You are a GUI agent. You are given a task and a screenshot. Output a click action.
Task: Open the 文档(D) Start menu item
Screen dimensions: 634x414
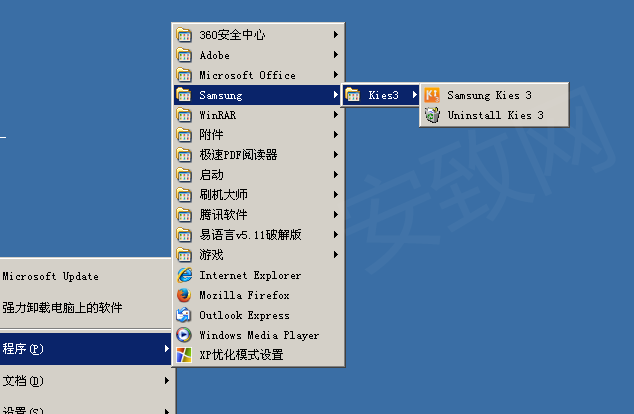[24, 381]
